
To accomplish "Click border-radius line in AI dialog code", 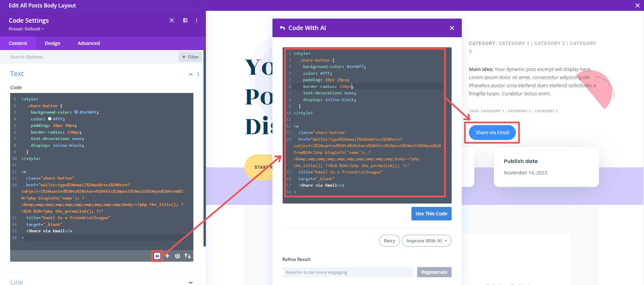I will [328, 87].
